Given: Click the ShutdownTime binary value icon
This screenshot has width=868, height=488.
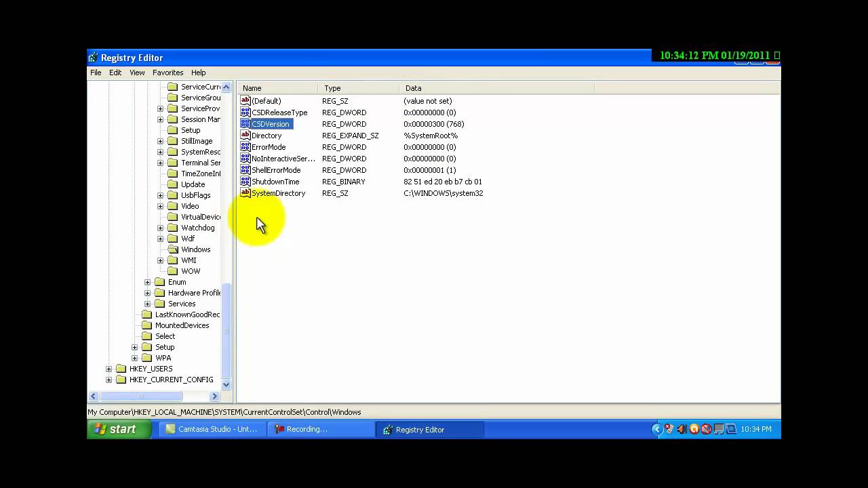Looking at the screenshot, I should [245, 182].
